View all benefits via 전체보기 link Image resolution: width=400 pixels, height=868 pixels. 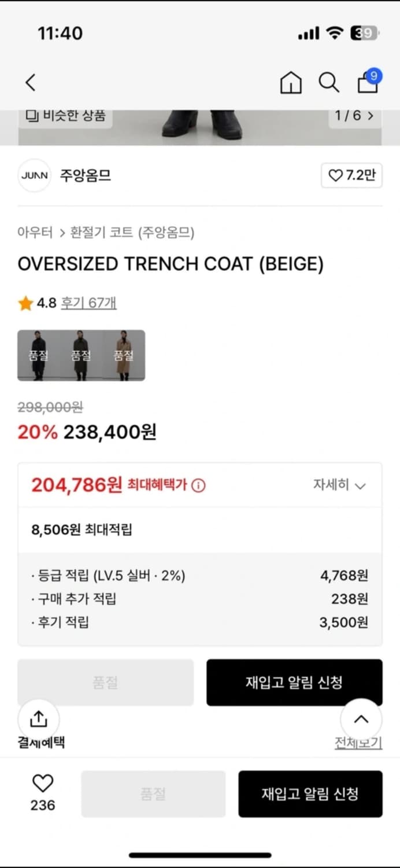[x=358, y=741]
